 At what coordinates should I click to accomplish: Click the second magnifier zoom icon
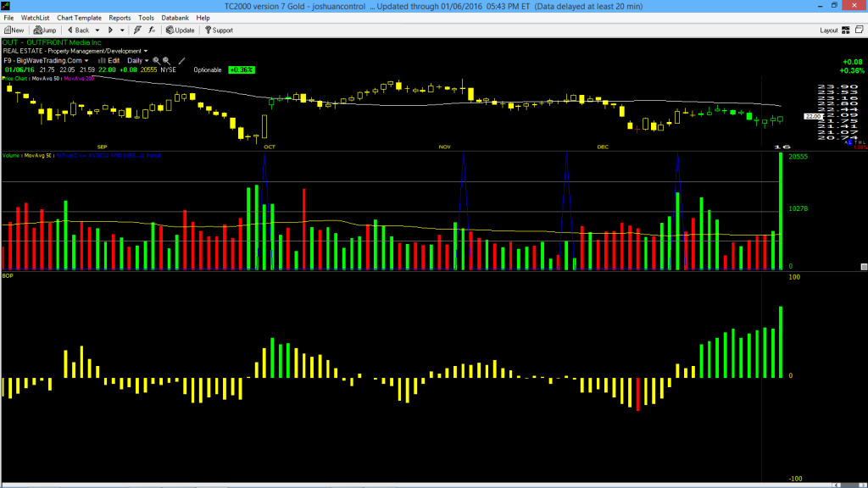click(166, 60)
